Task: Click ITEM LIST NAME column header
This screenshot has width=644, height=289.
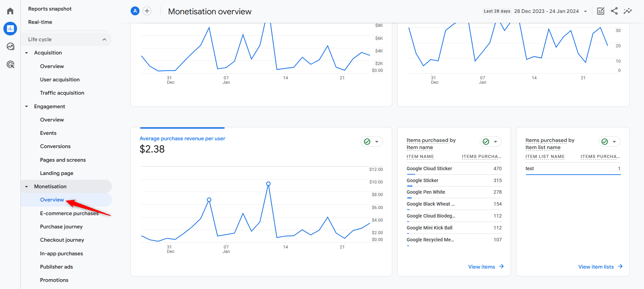Action: point(545,157)
